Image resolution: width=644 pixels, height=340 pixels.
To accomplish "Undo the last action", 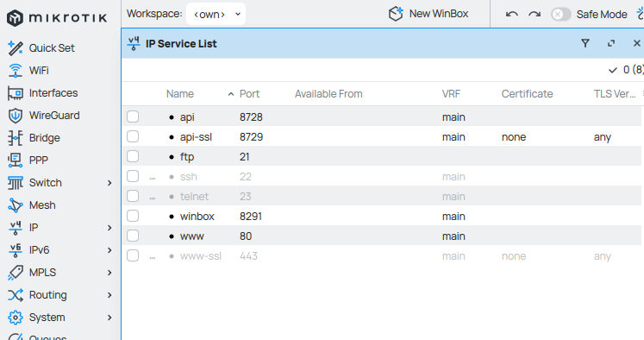I will click(x=512, y=15).
